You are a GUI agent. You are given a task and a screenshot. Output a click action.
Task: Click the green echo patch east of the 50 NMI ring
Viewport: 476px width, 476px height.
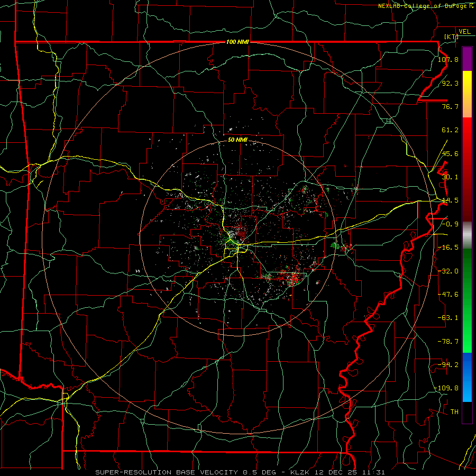pyautogui.click(x=335, y=245)
